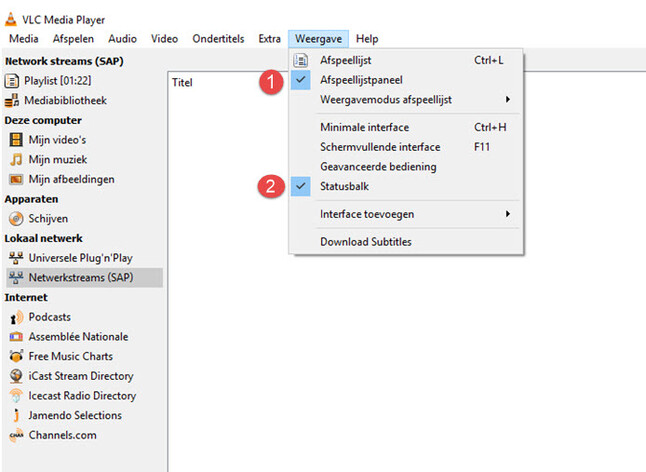Open Free Music Charts source
This screenshot has width=646, height=472.
pyautogui.click(x=70, y=356)
